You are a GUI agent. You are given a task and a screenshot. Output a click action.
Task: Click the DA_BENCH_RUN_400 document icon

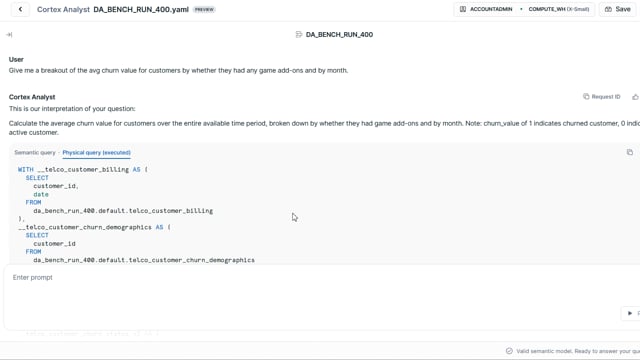[299, 35]
